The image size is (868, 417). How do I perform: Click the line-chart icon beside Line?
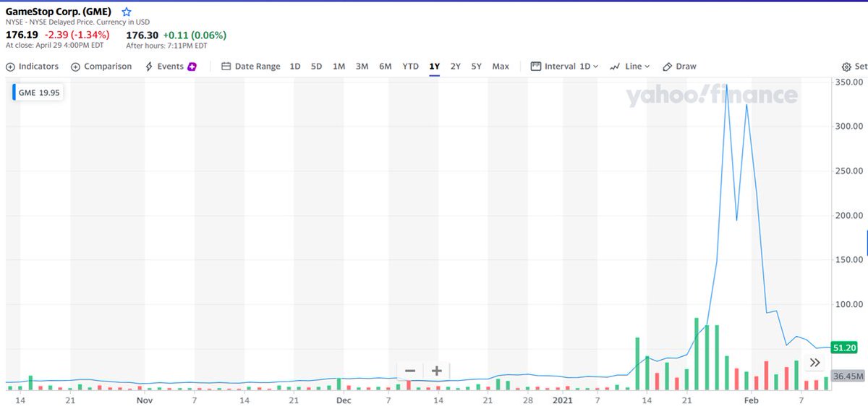click(x=615, y=67)
